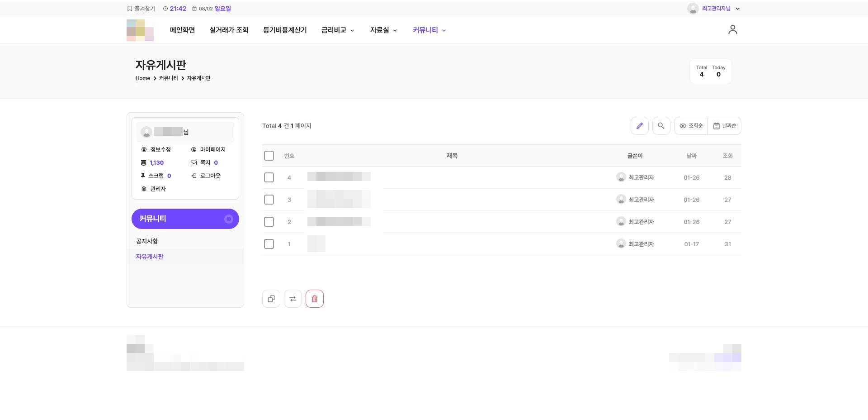Viewport: 868px width, 420px height.
Task: Open 실거래가 조회 menu item
Action: point(229,30)
